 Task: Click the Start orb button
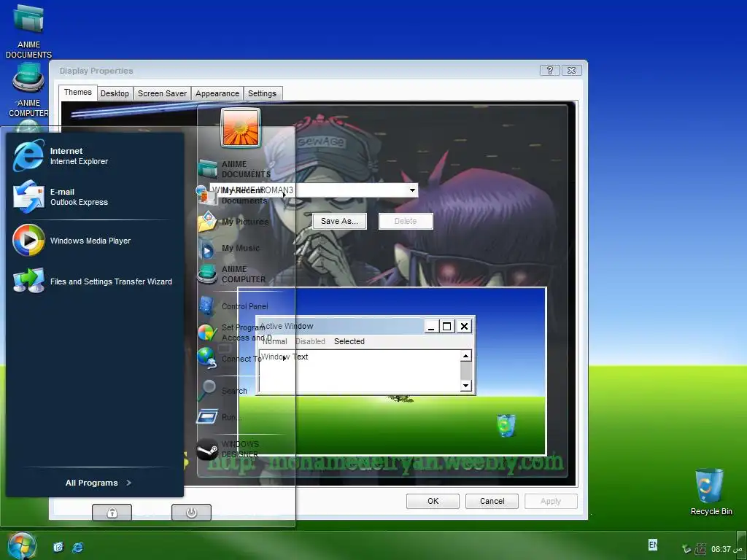pos(21,545)
